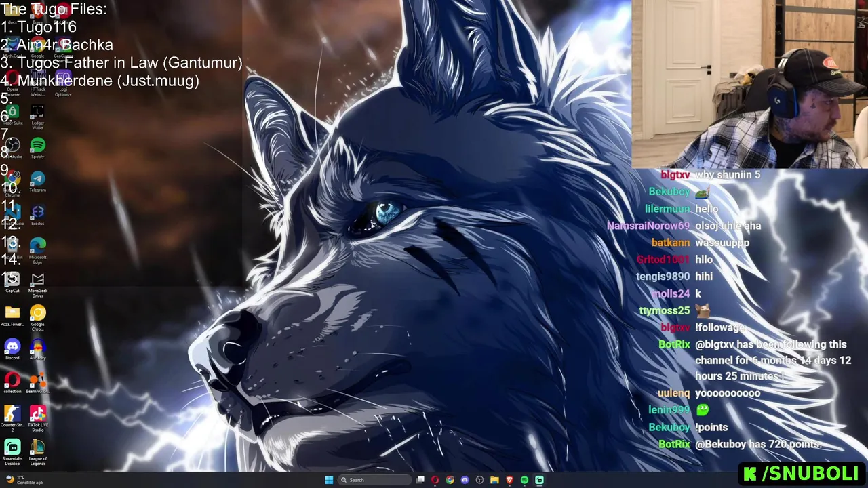This screenshot has width=868, height=488.
Task: Click the overlay line 'Munkherdene (Just.muug)'
Action: [108, 80]
